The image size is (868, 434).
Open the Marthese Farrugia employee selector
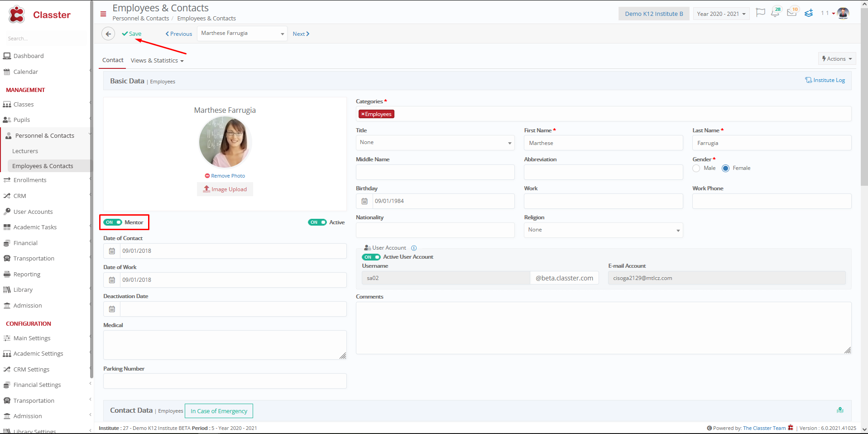click(242, 34)
